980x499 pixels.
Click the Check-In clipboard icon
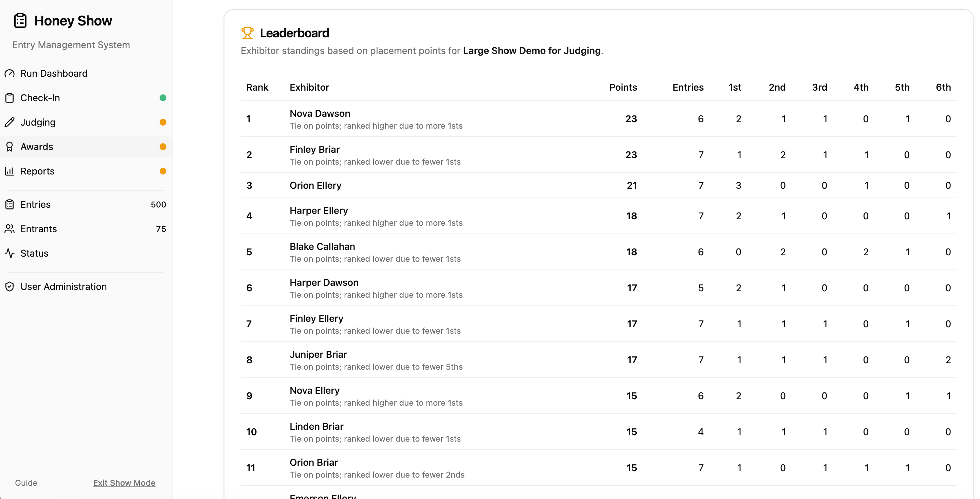click(10, 98)
